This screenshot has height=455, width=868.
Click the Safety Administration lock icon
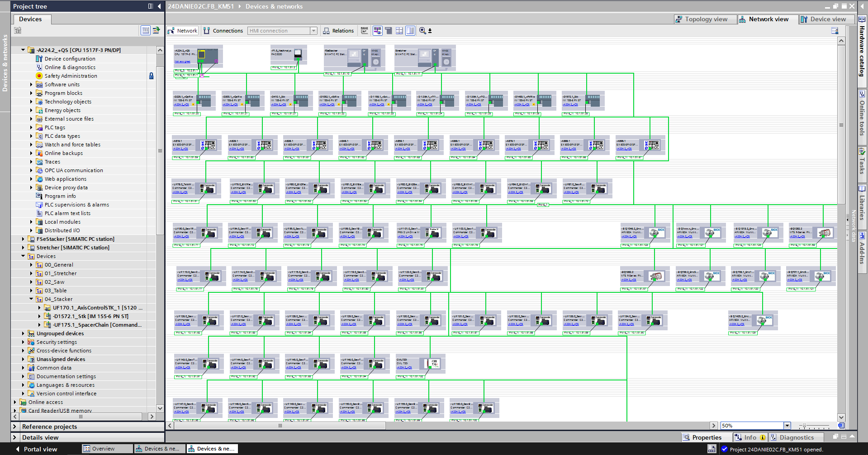click(x=151, y=76)
